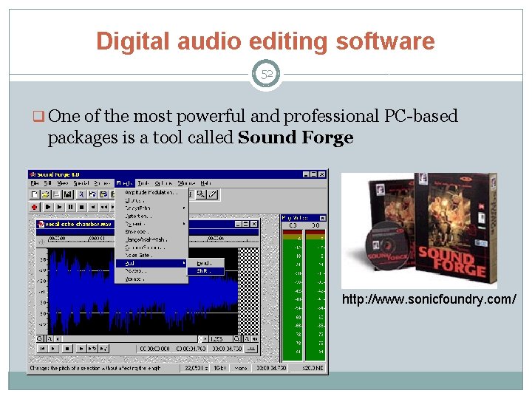
Task: Click scrollbar right arrow under waveform
Action: [x=205, y=338]
